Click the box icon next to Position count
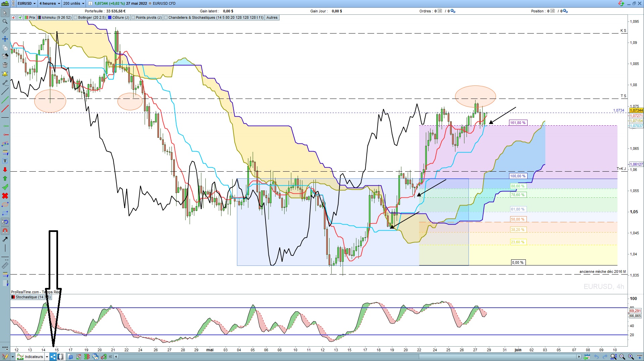 [x=553, y=11]
